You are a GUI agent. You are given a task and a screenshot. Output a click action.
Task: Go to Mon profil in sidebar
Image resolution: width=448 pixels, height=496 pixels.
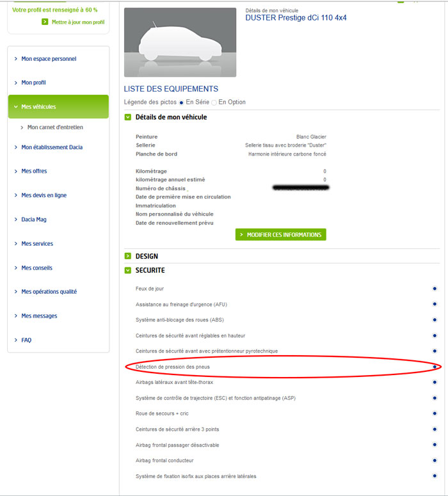[x=33, y=83]
